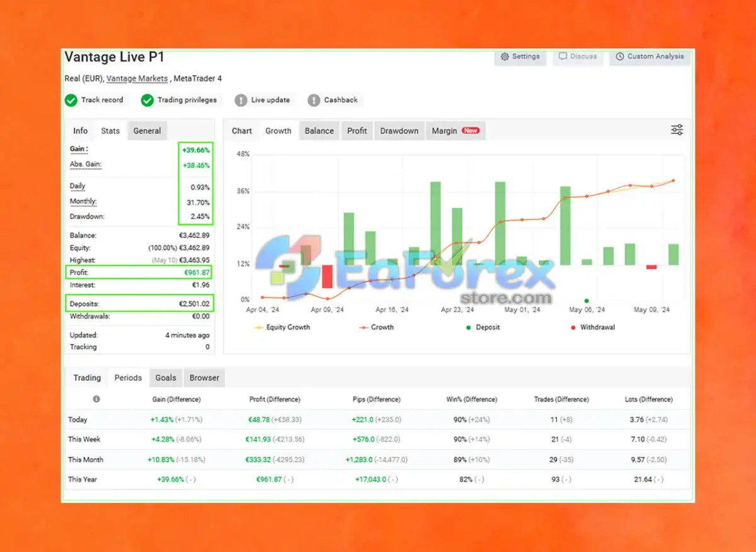Viewport: 756px width, 552px height.
Task: Open the Trading tab
Action: [x=87, y=377]
